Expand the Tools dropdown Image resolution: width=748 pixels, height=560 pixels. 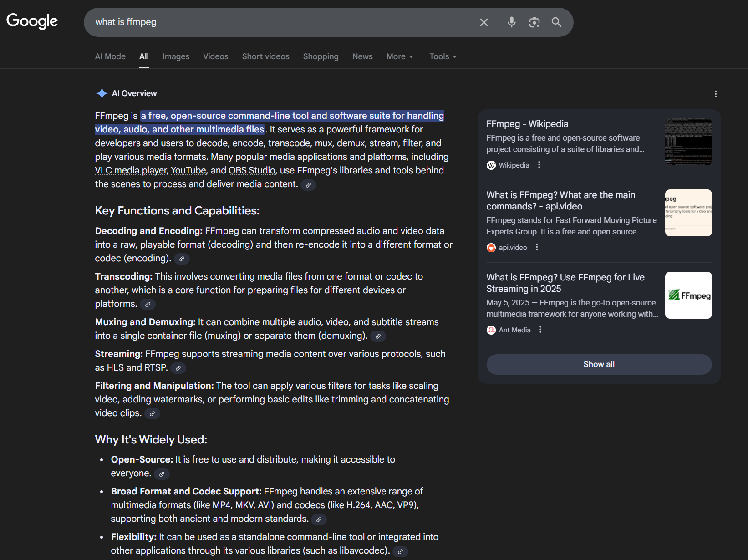point(443,56)
